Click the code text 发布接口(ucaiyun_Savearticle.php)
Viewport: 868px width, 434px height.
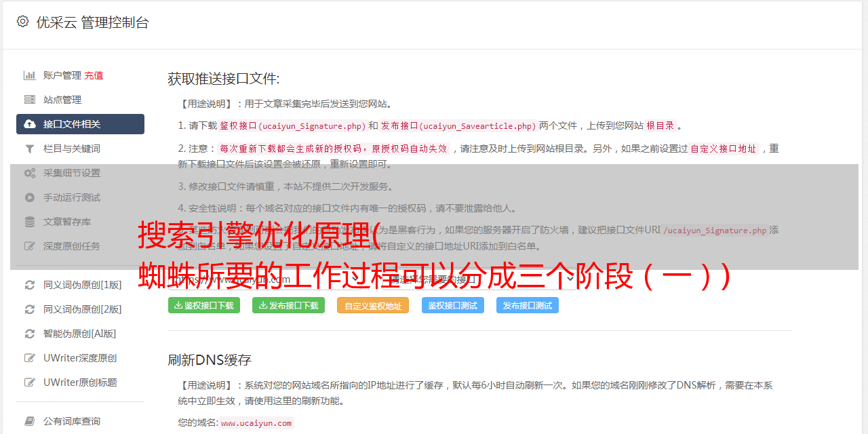coord(458,126)
